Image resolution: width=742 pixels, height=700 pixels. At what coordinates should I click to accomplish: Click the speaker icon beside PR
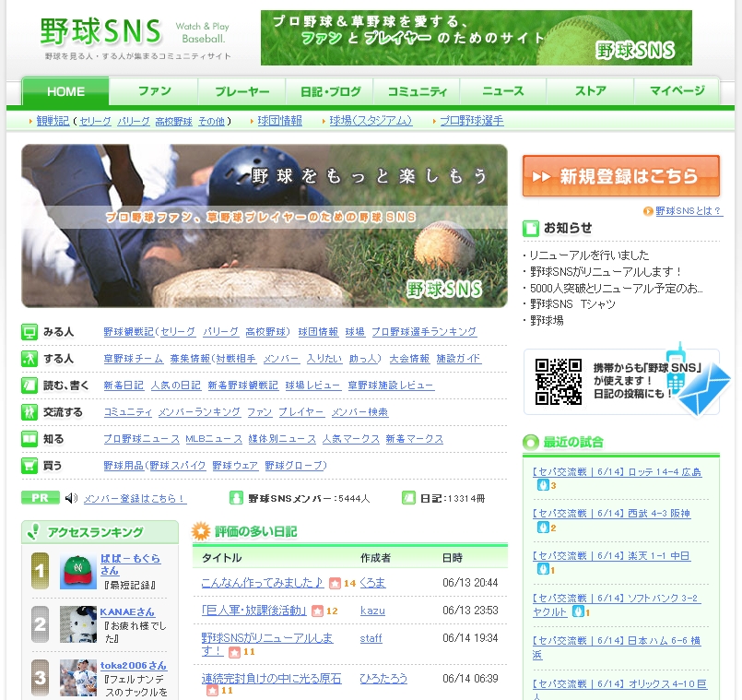71,498
